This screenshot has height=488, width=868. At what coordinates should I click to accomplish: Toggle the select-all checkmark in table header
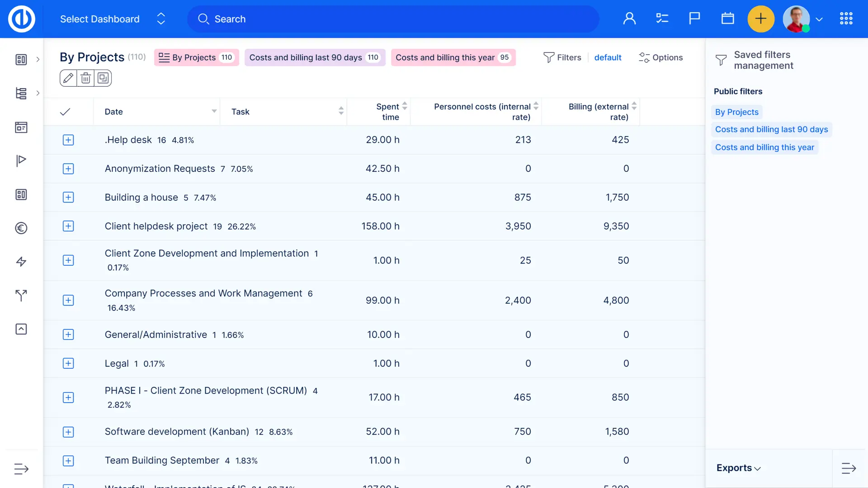[x=65, y=112]
